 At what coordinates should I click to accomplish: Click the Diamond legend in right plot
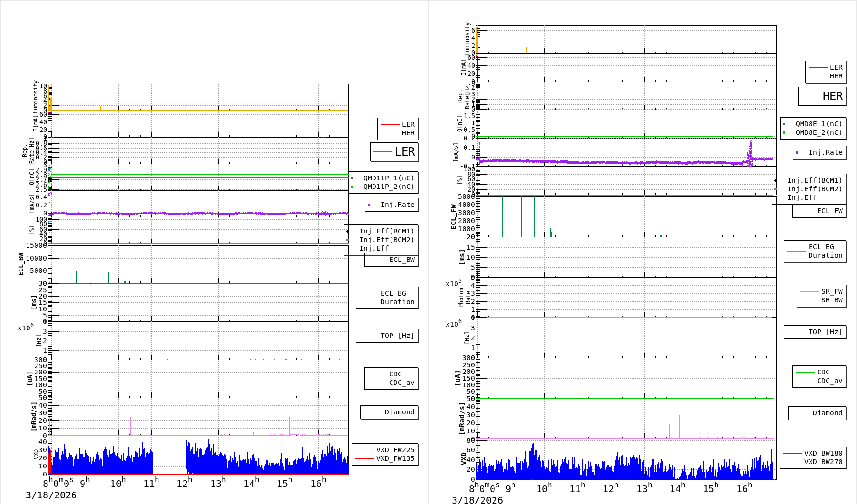point(827,413)
